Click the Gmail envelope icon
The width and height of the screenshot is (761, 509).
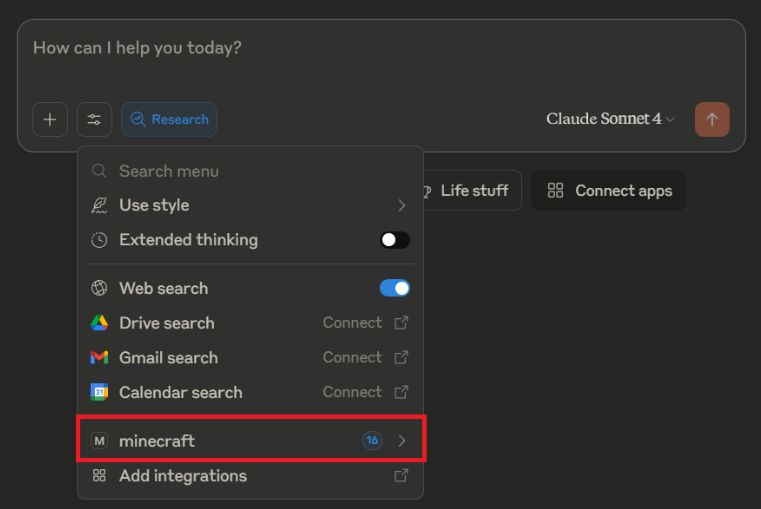pyautogui.click(x=99, y=357)
